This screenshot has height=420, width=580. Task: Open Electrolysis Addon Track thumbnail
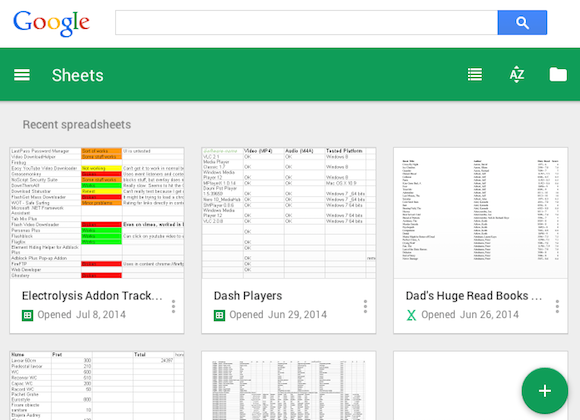pyautogui.click(x=97, y=213)
